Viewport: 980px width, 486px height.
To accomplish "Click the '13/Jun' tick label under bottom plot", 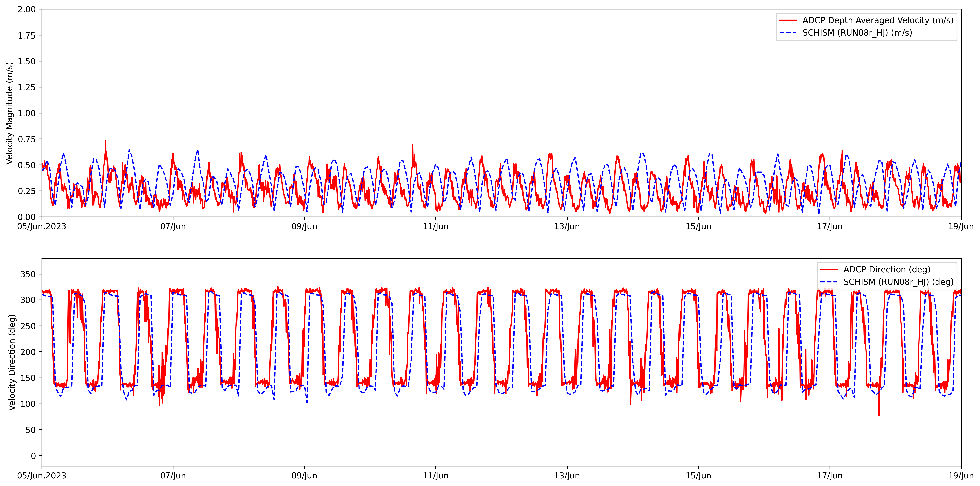I will coord(567,476).
